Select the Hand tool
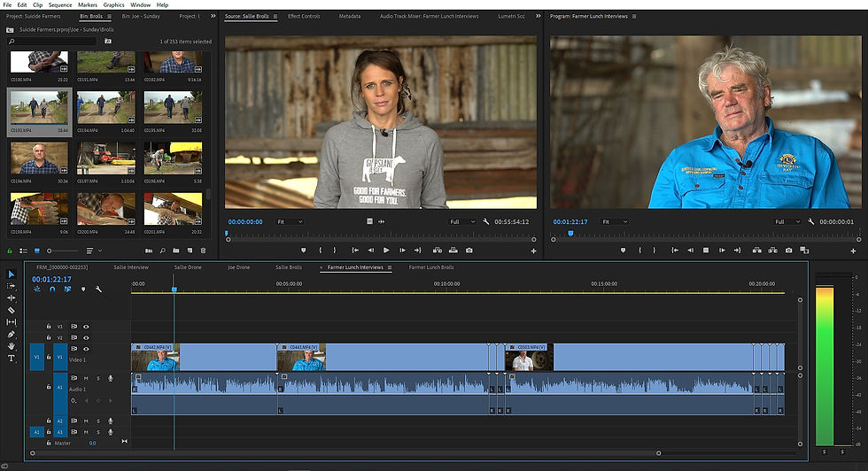The width and height of the screenshot is (868, 471). pyautogui.click(x=12, y=346)
